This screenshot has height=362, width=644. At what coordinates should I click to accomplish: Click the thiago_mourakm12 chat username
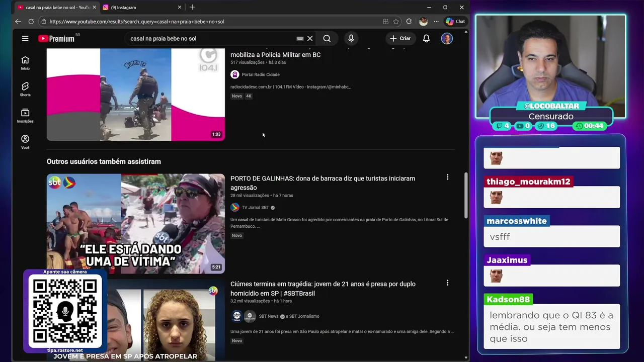(528, 182)
